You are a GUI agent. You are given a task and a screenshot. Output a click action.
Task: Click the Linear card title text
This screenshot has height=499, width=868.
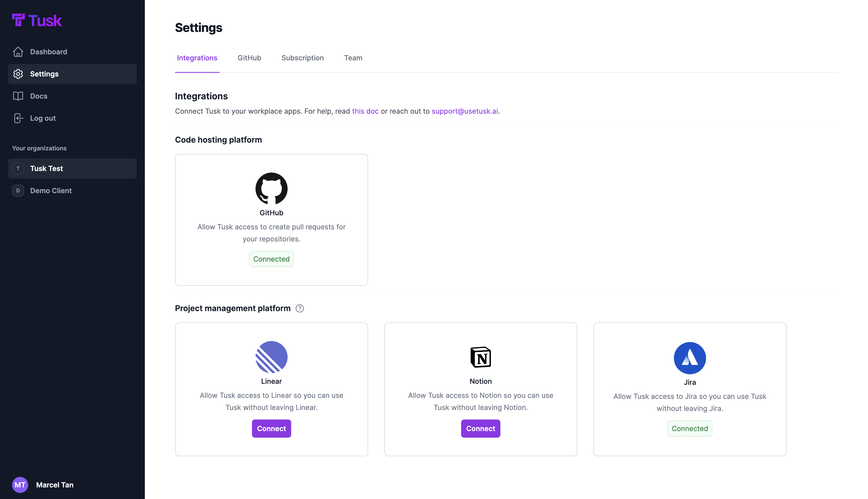click(x=271, y=382)
